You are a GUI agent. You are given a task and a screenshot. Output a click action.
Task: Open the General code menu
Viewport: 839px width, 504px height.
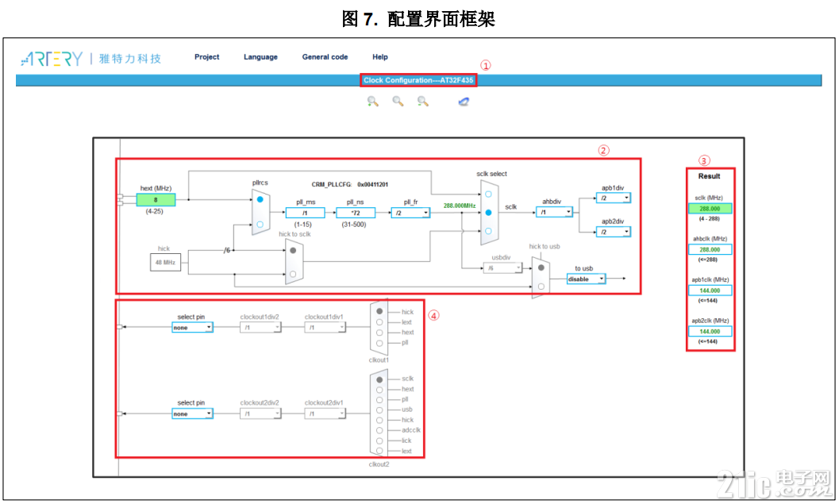pos(325,56)
